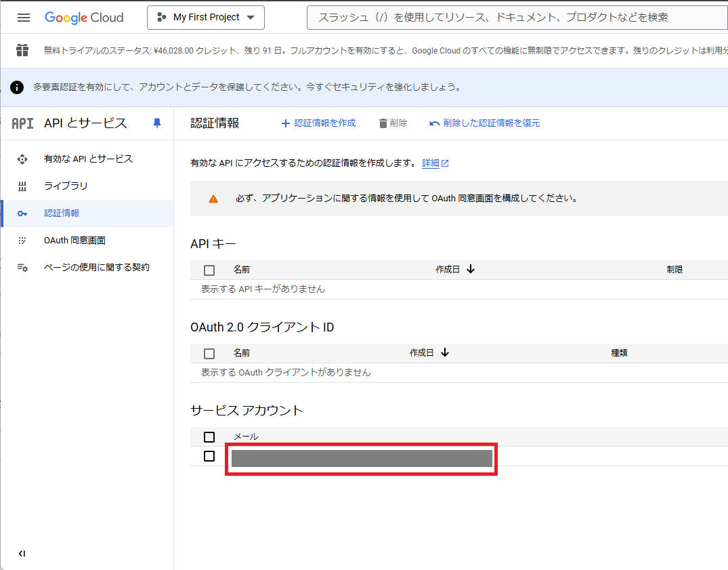Sort OAuth clients by 作成日 arrow
The width and height of the screenshot is (728, 570).
click(445, 352)
